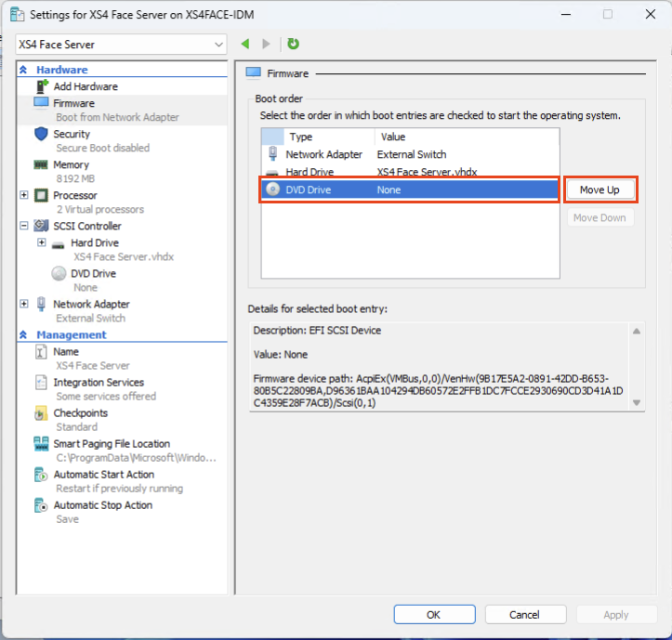Collapse the Management section chevron
The height and width of the screenshot is (640, 672).
23,334
